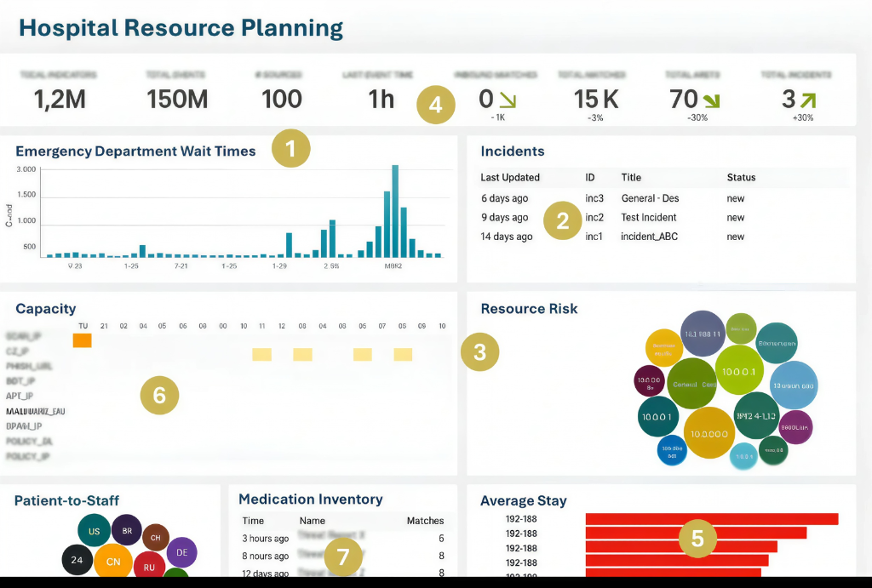Click the 1h last event value
Image resolution: width=872 pixels, height=588 pixels.
click(381, 100)
